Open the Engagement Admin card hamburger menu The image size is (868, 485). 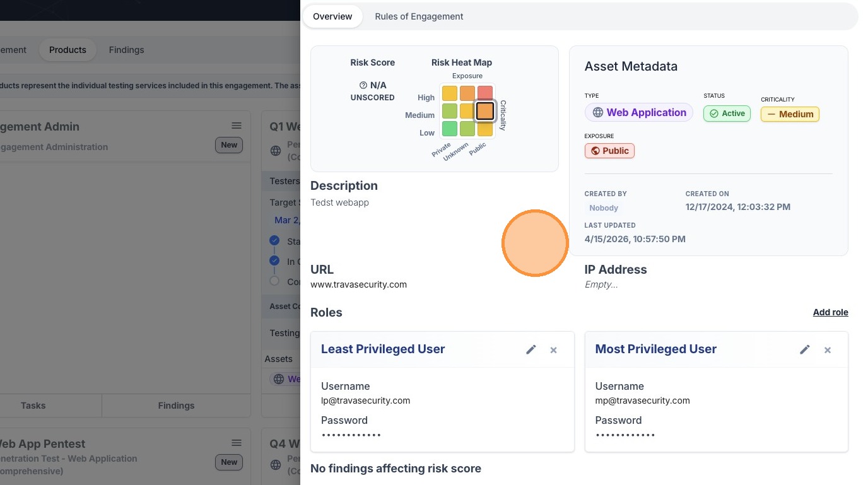(x=237, y=126)
